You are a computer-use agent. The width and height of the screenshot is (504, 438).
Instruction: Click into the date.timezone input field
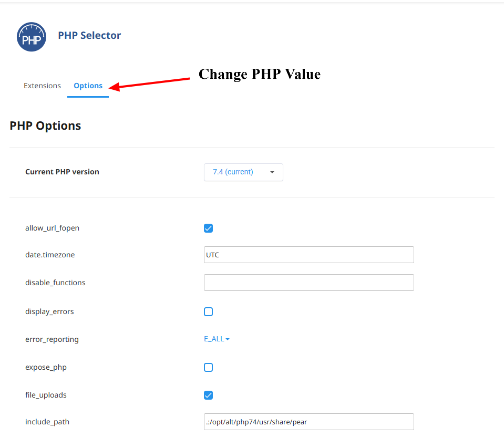(x=308, y=255)
